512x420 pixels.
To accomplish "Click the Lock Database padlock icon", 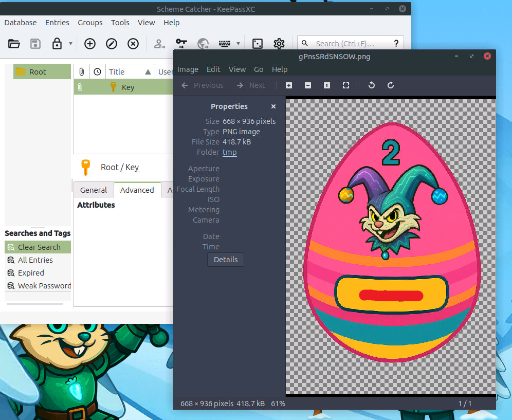I will [57, 44].
